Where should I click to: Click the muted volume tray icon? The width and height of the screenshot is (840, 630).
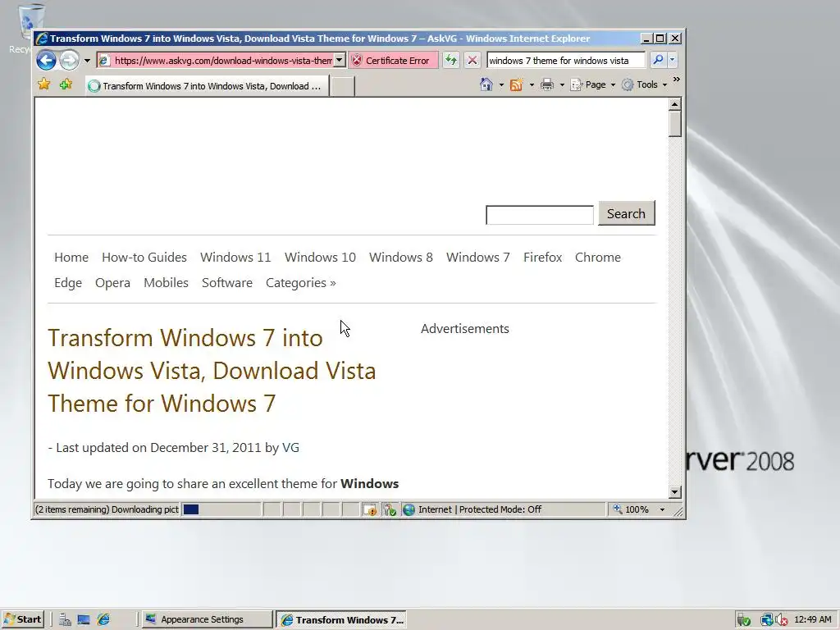(x=781, y=620)
